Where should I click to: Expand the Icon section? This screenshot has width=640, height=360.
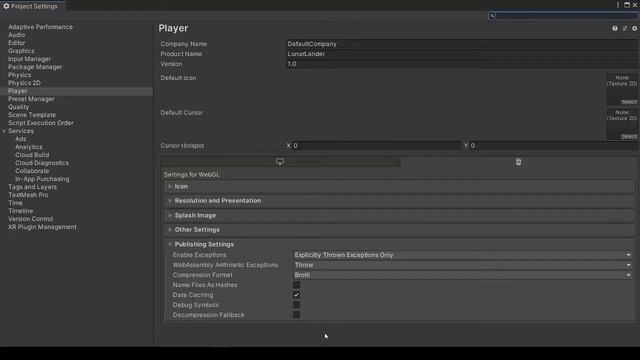pos(400,187)
